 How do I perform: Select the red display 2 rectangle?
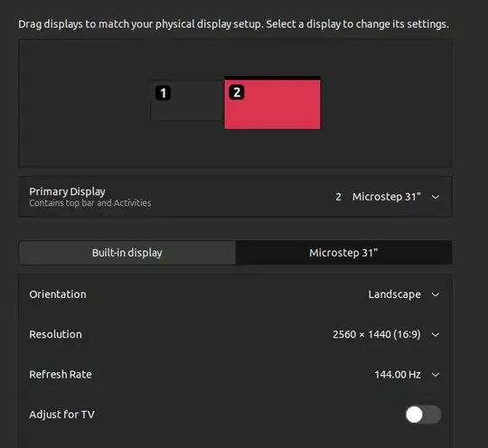(272, 104)
